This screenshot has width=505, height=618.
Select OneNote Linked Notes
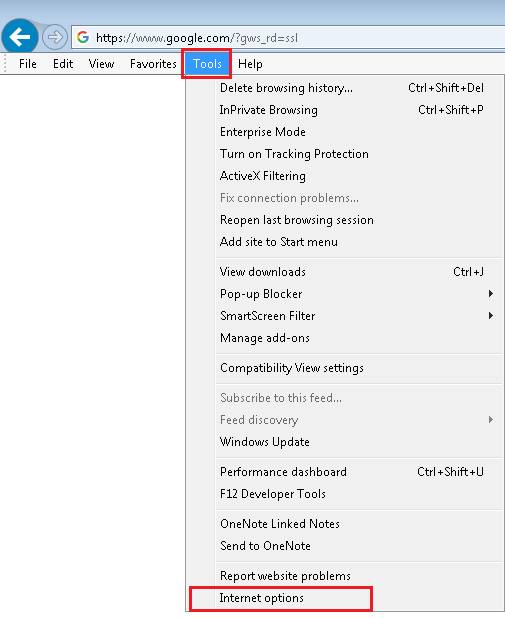tap(345, 524)
